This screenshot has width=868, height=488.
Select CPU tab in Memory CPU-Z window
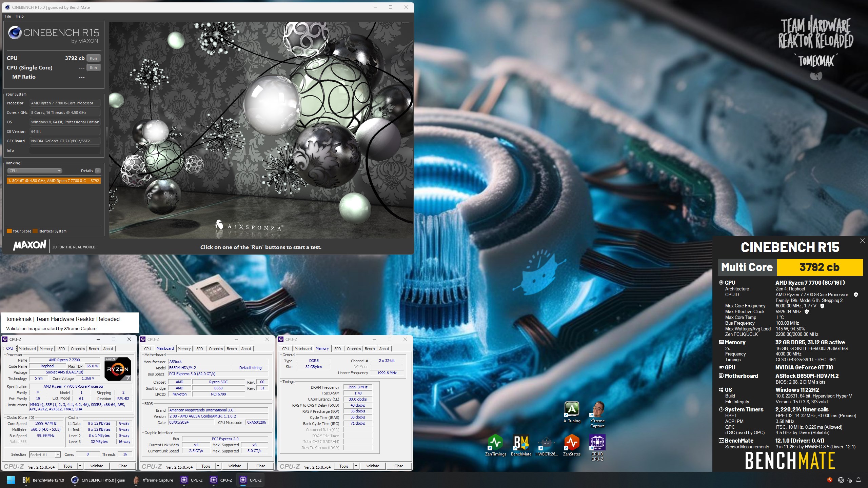point(285,349)
